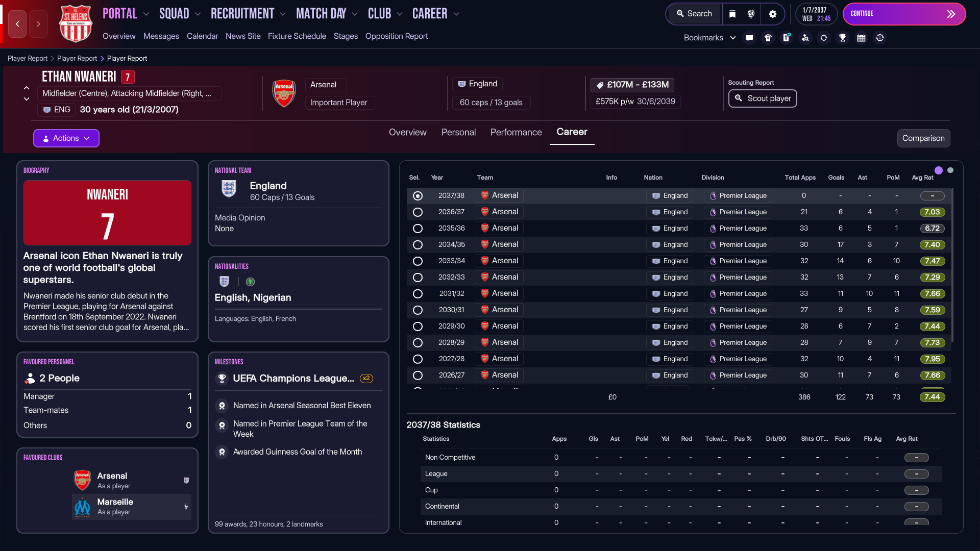This screenshot has width=980, height=551.
Task: Click the player search bookmark icon
Action: click(805, 38)
